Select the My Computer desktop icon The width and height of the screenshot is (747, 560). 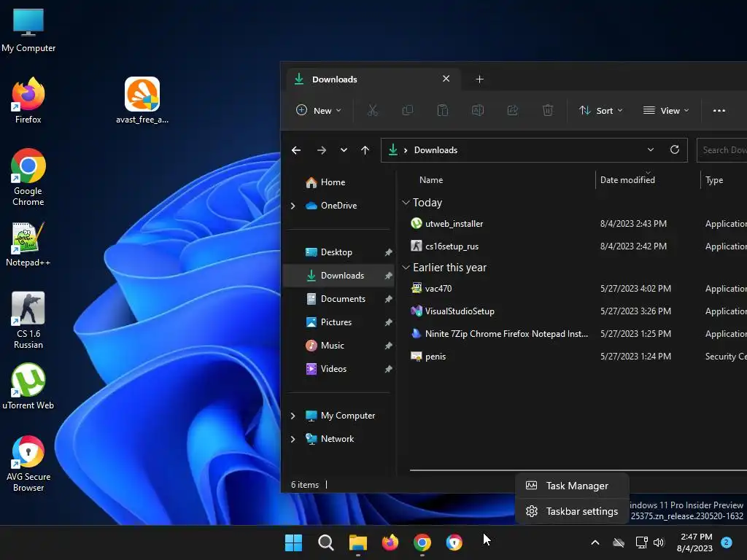28,30
